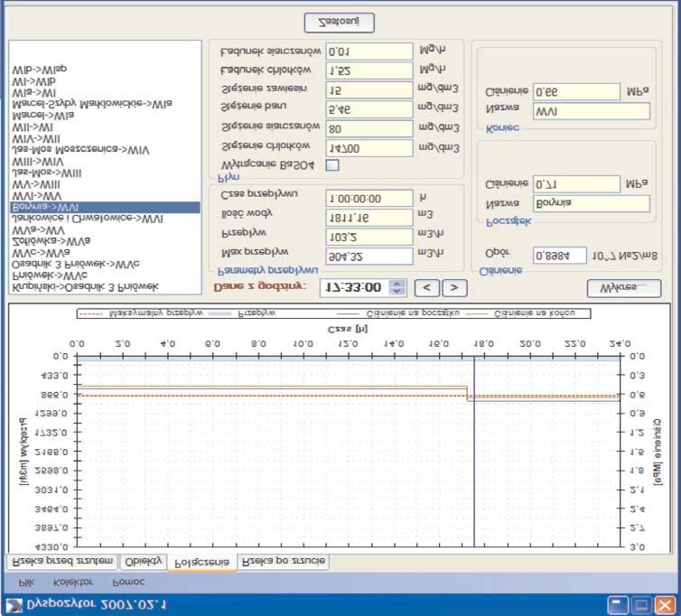Click the vertical time marker on the chart
The width and height of the screenshot is (681, 616).
click(474, 451)
